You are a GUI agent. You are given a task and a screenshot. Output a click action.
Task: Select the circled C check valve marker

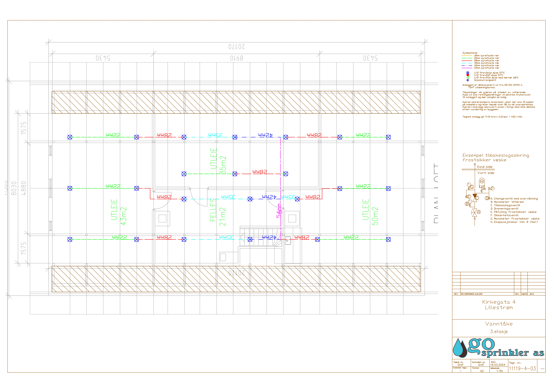coord(477,198)
